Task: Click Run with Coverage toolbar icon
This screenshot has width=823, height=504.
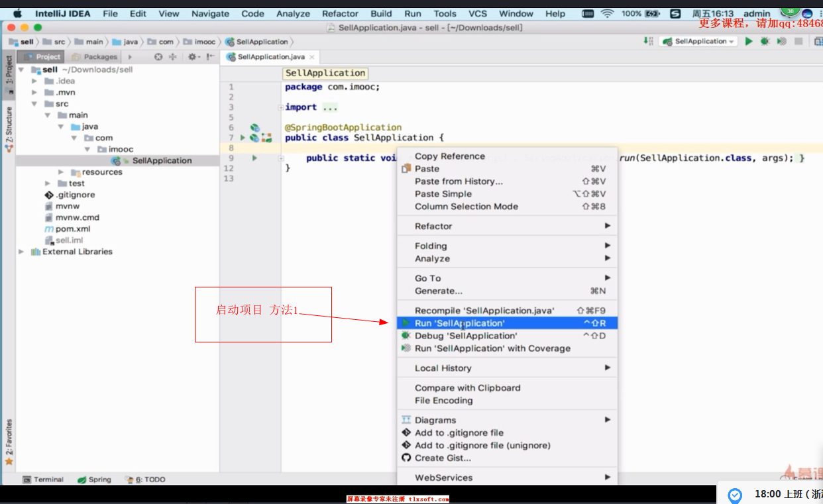Action: pos(782,41)
